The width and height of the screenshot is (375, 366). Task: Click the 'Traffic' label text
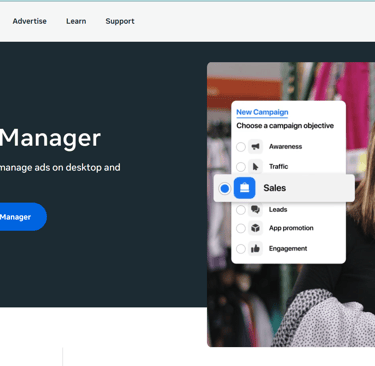(278, 166)
